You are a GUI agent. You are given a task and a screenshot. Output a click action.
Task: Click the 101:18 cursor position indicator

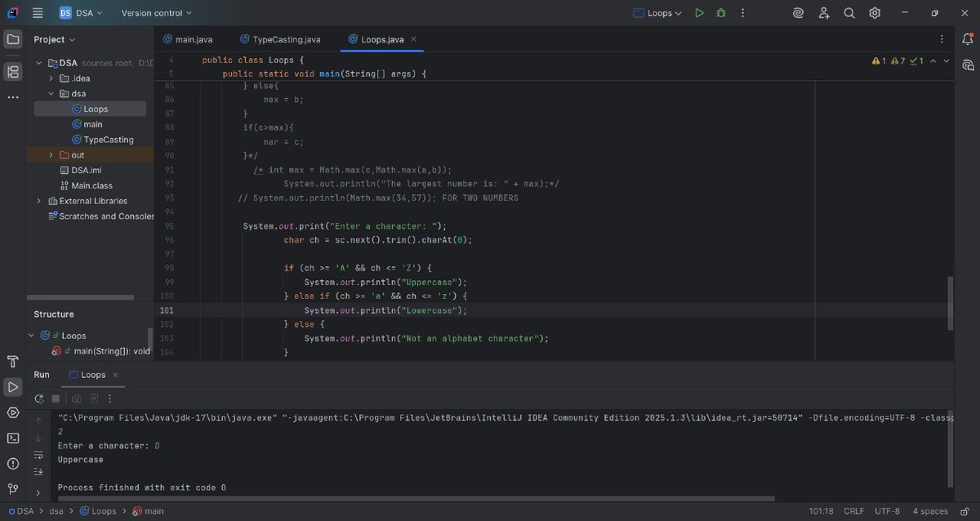(x=821, y=511)
